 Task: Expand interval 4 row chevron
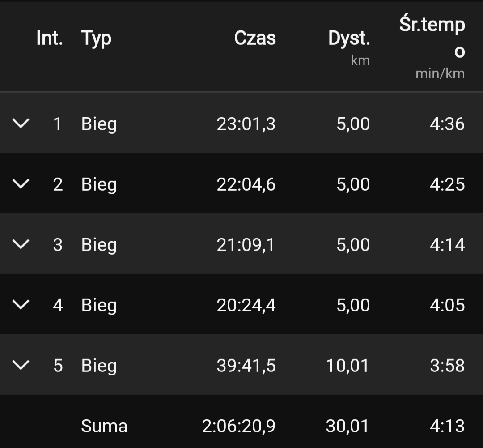21,305
